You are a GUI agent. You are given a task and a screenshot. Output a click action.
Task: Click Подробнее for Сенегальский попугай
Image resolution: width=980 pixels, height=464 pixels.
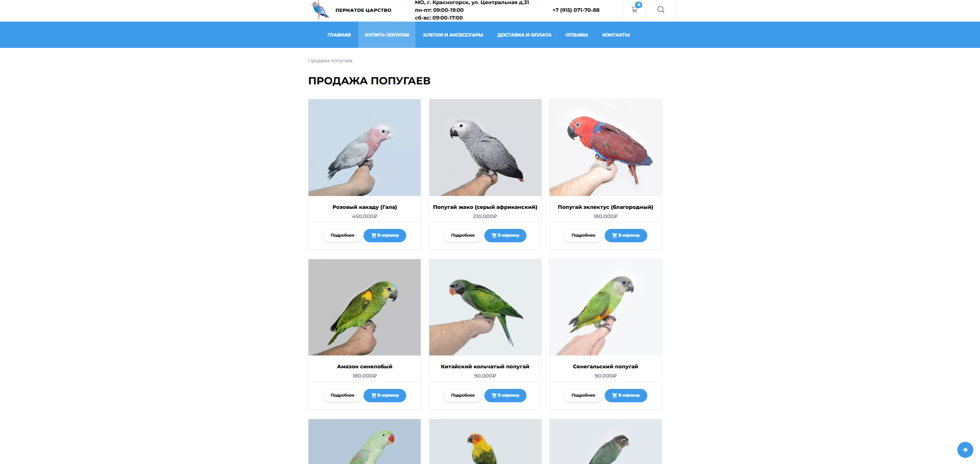click(x=583, y=396)
